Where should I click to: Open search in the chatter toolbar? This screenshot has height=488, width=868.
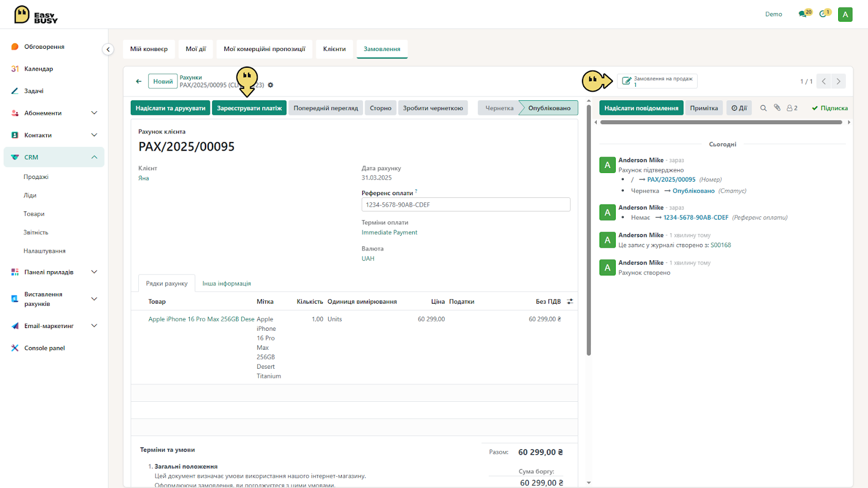point(763,108)
